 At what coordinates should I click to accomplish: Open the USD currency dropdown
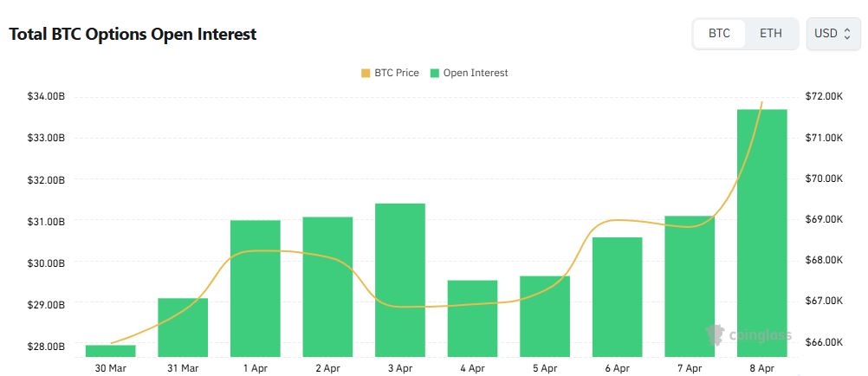[x=832, y=34]
